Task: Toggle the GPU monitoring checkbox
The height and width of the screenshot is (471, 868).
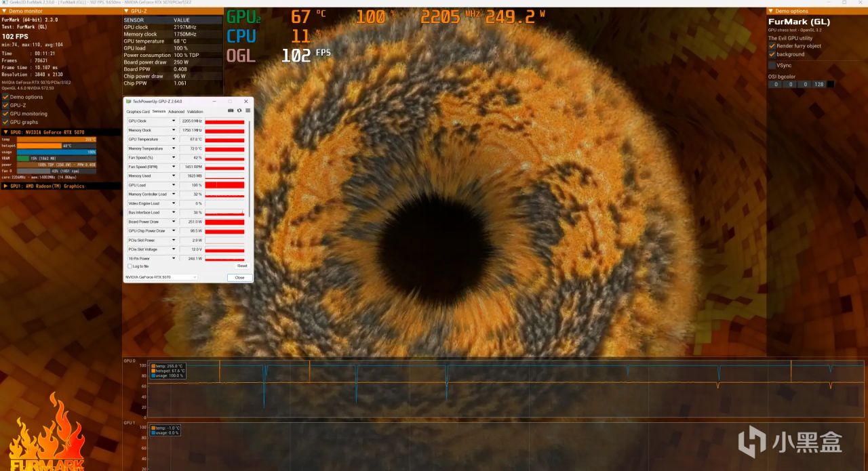Action: coord(5,114)
